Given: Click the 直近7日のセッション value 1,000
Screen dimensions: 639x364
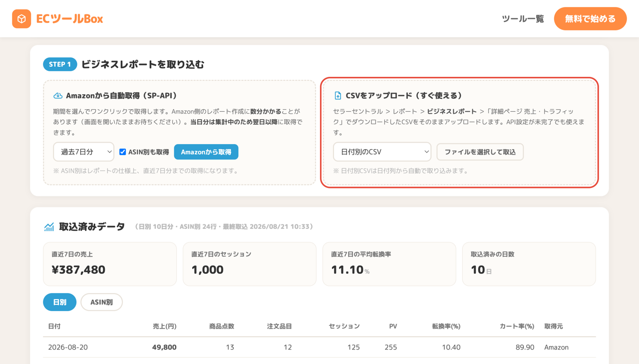Looking at the screenshot, I should 207,270.
